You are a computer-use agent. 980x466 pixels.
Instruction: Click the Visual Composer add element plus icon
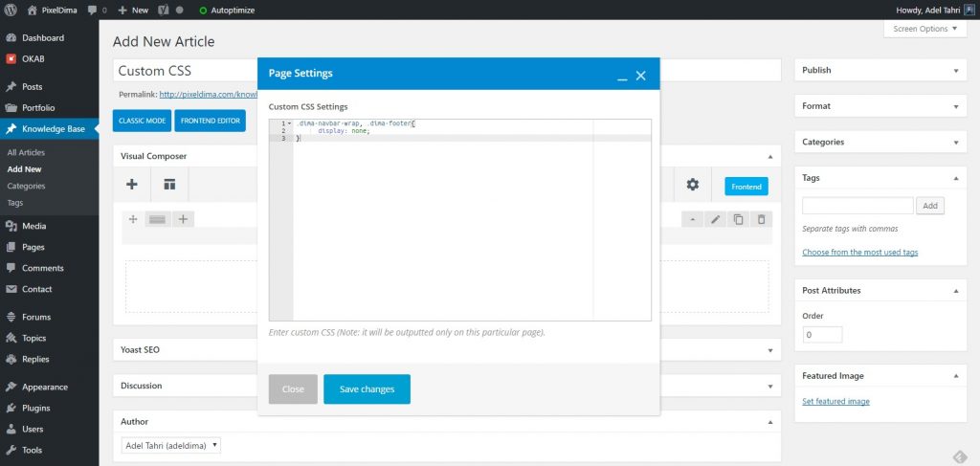click(132, 185)
